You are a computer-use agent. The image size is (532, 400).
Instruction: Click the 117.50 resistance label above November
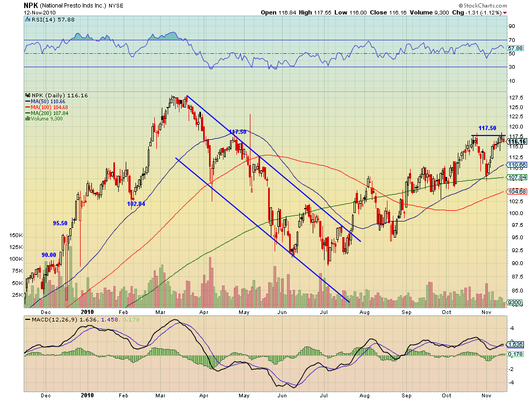[x=487, y=128]
